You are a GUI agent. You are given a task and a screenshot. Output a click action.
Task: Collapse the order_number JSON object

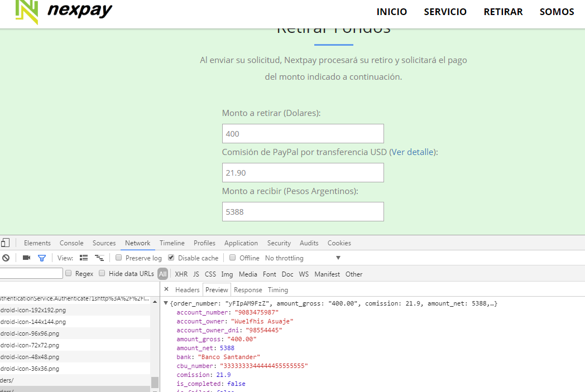coord(166,303)
